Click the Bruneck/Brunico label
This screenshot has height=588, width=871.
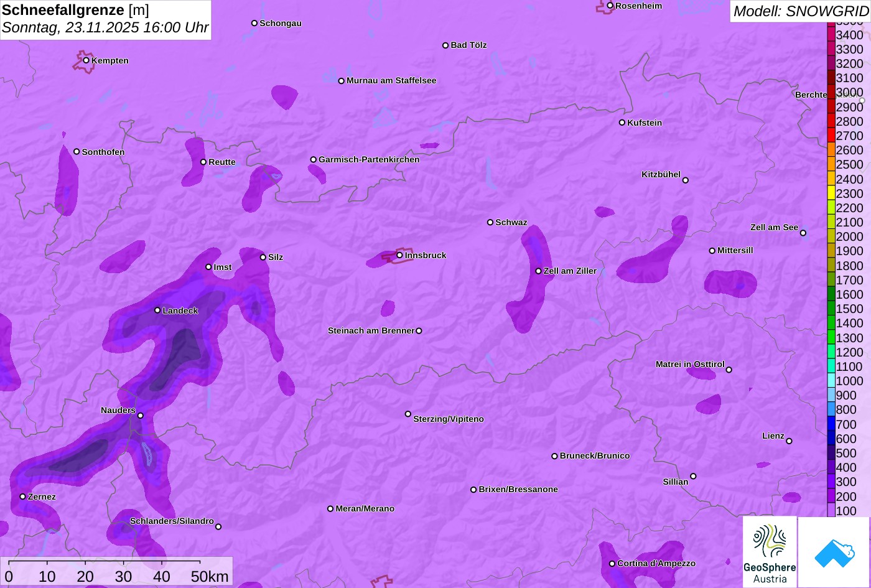[595, 456]
